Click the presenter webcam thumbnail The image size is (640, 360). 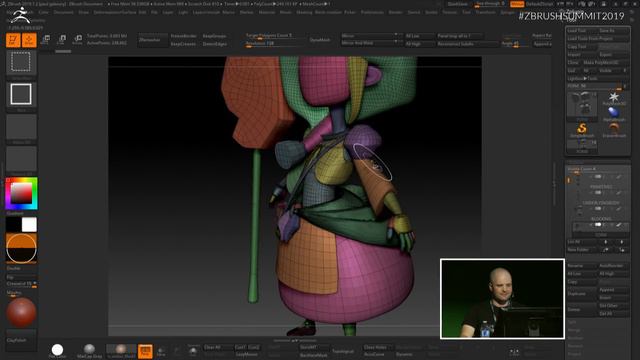pyautogui.click(x=502, y=299)
